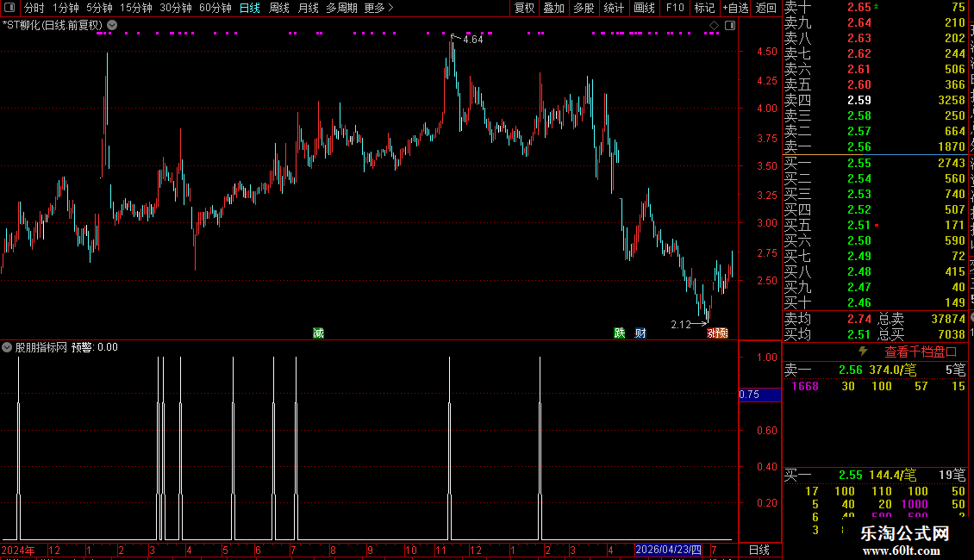The width and height of the screenshot is (974, 560).
Task: Open the 画线 drawing tools
Action: coord(644,8)
